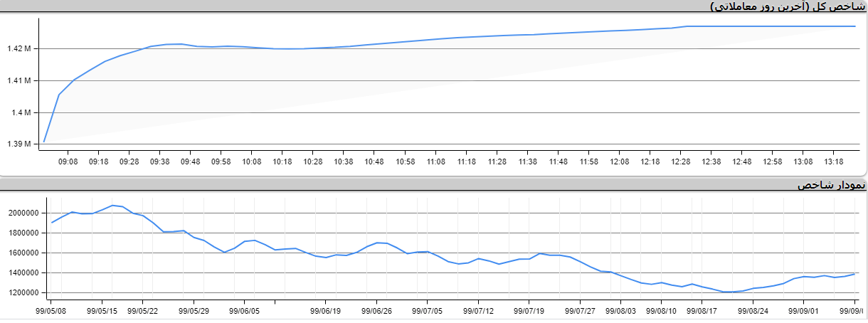The width and height of the screenshot is (868, 323).
Task: Click the 99/05/08 date label
Action: [51, 310]
